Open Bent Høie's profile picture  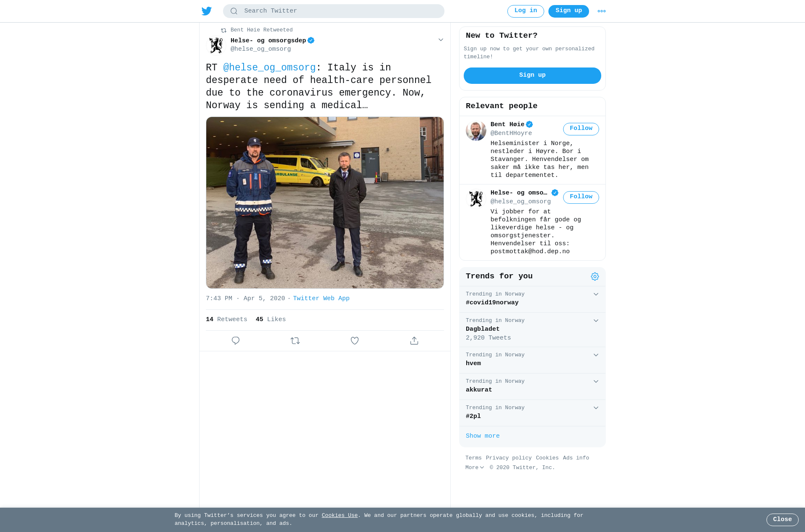(x=476, y=130)
